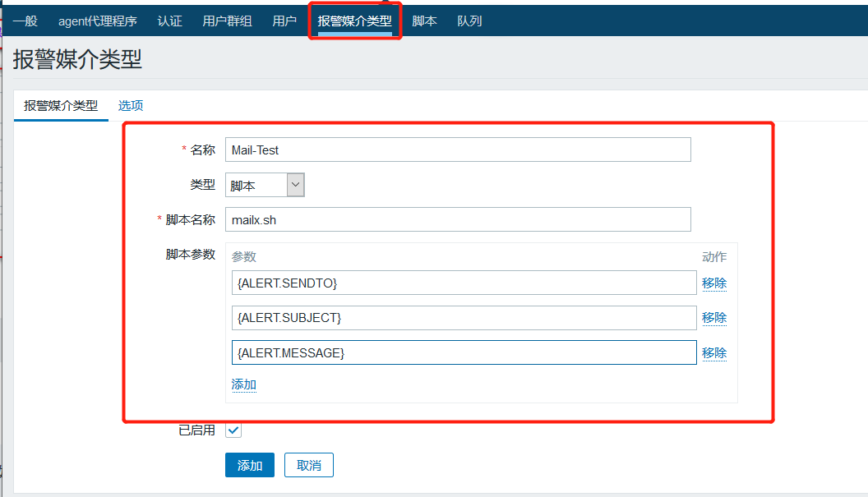Open the 脚本 top menu item
This screenshot has width=868, height=497.
click(425, 21)
